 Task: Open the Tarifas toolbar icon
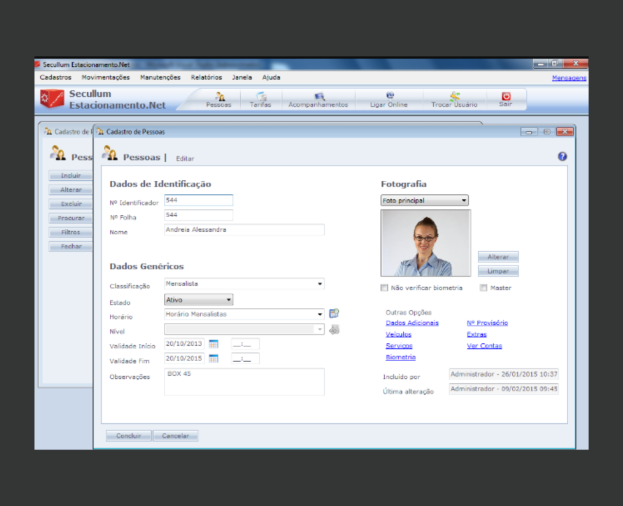[260, 99]
